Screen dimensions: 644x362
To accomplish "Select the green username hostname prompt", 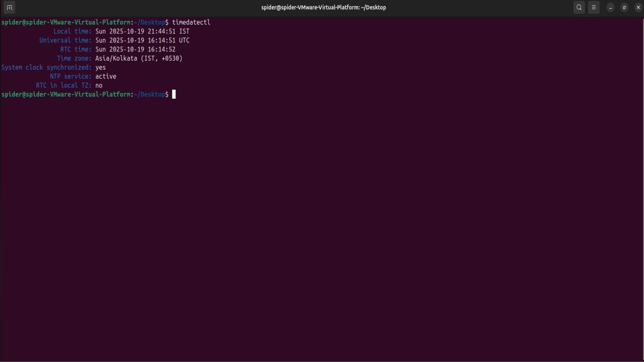I will tap(64, 94).
